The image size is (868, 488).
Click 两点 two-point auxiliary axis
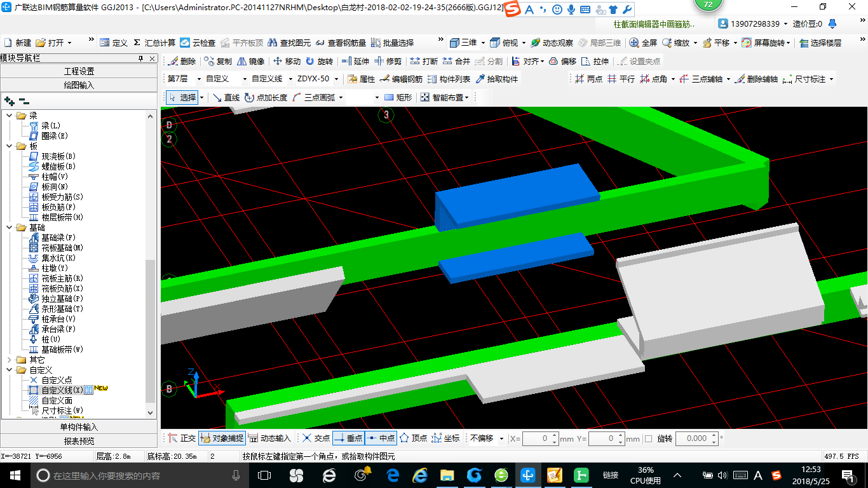pos(588,79)
